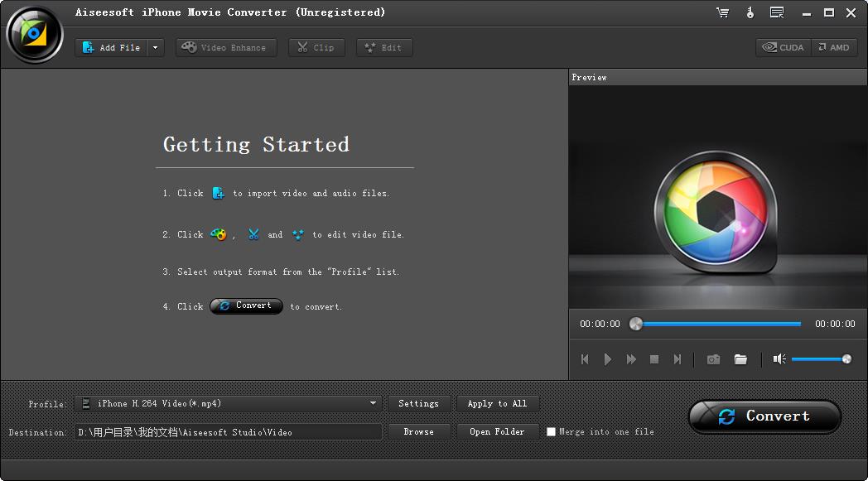Mute audio using the speaker icon
The image size is (868, 481).
[779, 359]
